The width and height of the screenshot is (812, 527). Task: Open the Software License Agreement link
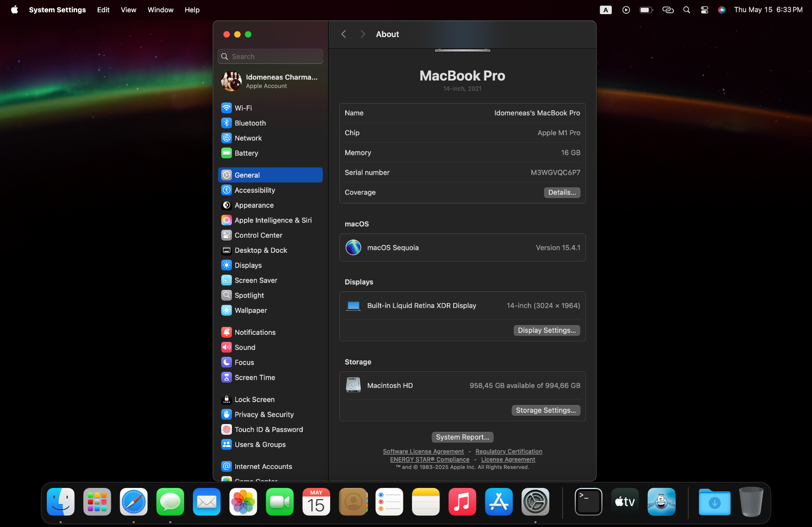[x=423, y=451]
